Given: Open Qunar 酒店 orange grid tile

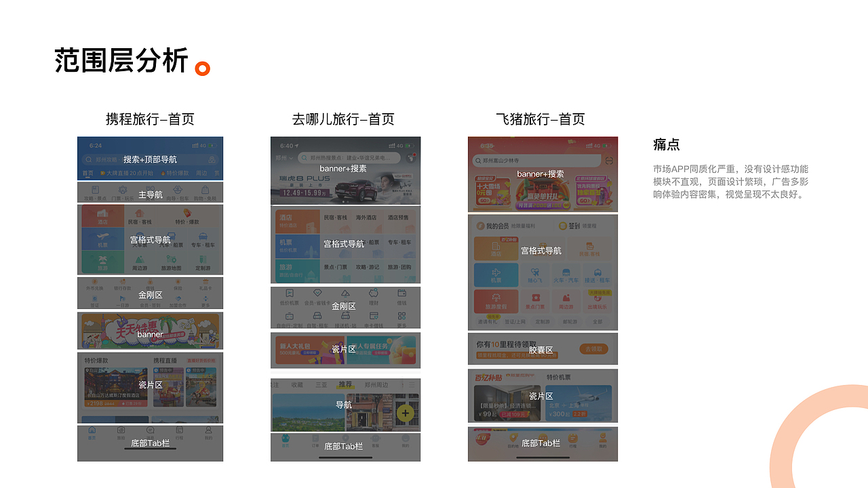Looking at the screenshot, I should (x=298, y=221).
